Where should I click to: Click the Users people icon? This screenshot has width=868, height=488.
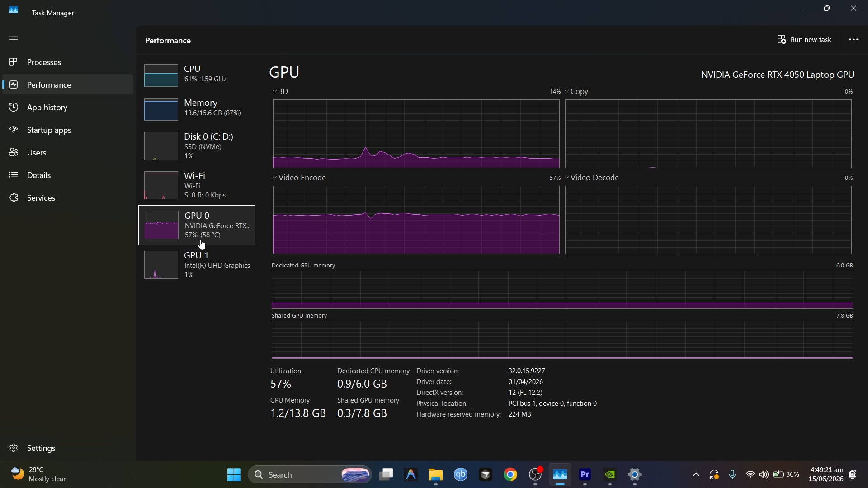tap(14, 152)
